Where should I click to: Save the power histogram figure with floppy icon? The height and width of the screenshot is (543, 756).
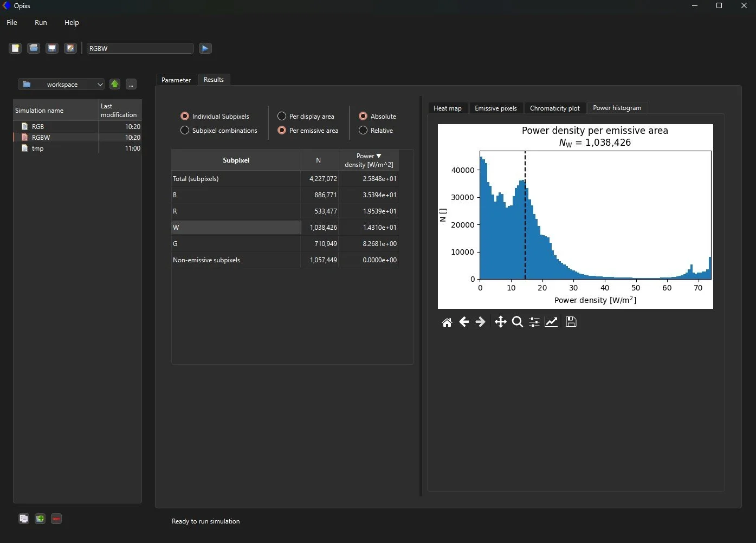[571, 321]
